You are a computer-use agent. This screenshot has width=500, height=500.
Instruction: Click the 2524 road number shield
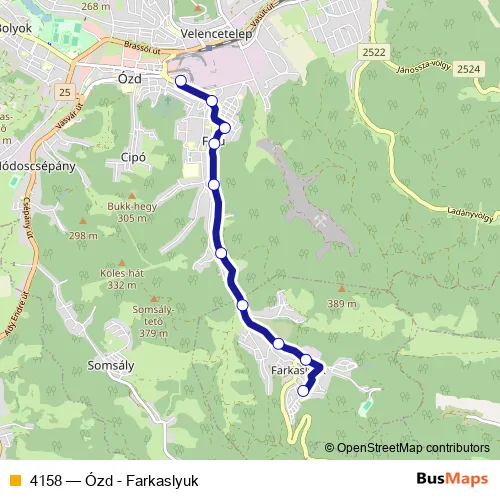(468, 69)
